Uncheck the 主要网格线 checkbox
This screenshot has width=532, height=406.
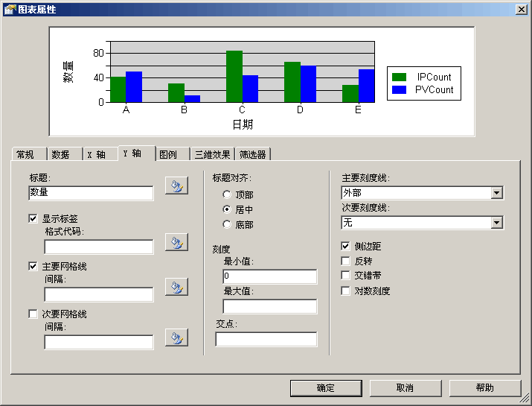click(x=33, y=267)
